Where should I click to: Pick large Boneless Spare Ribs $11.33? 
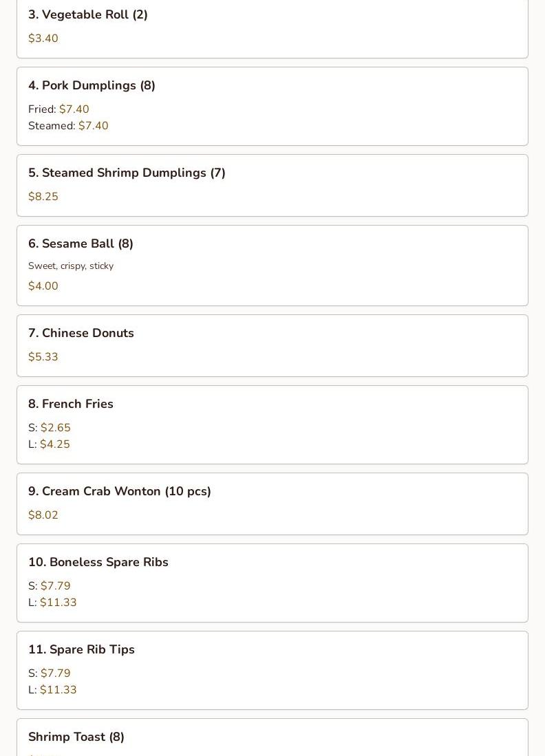click(x=52, y=602)
